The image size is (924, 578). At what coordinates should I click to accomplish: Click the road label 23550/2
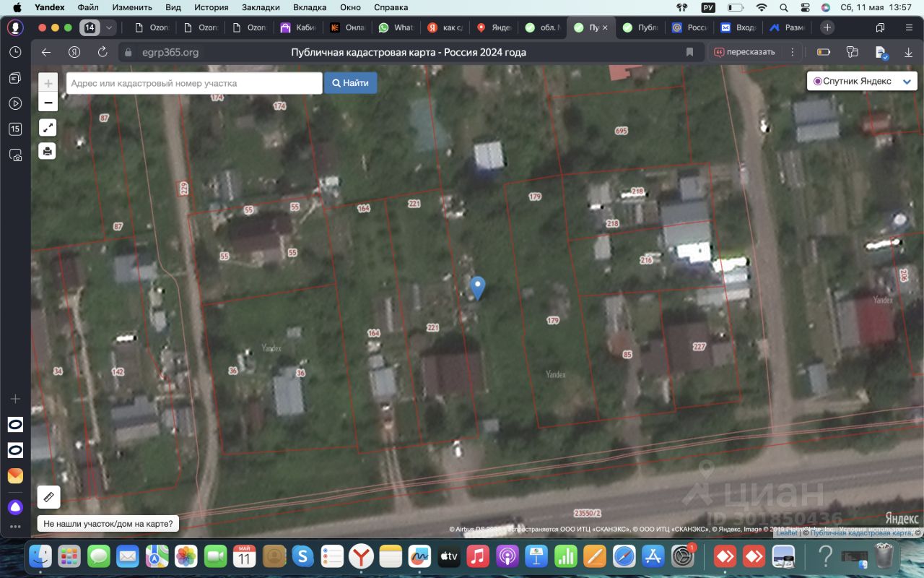pyautogui.click(x=587, y=513)
